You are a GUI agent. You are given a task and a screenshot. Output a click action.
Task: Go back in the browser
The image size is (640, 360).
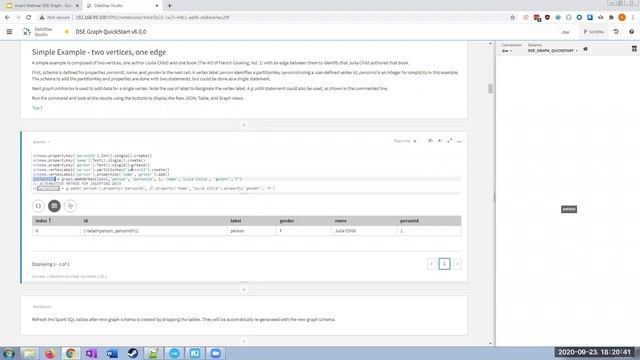(x=7, y=18)
